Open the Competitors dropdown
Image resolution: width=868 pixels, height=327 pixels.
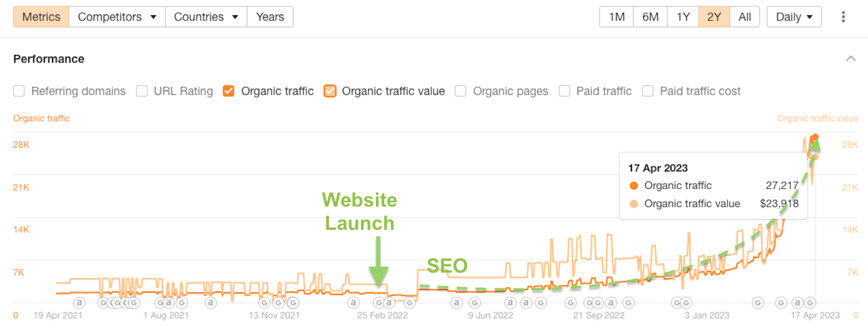click(117, 17)
